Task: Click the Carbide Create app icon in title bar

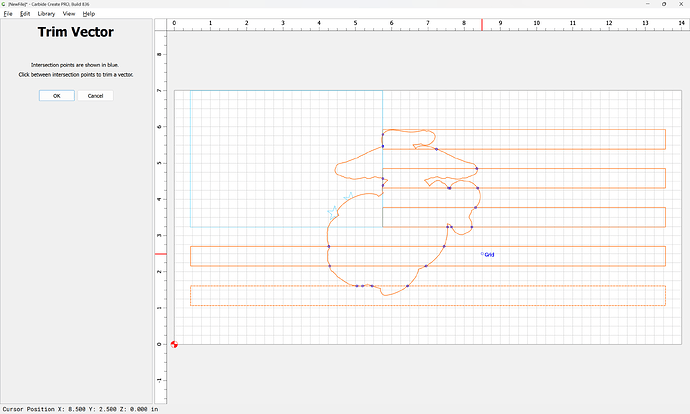Action: [4, 4]
